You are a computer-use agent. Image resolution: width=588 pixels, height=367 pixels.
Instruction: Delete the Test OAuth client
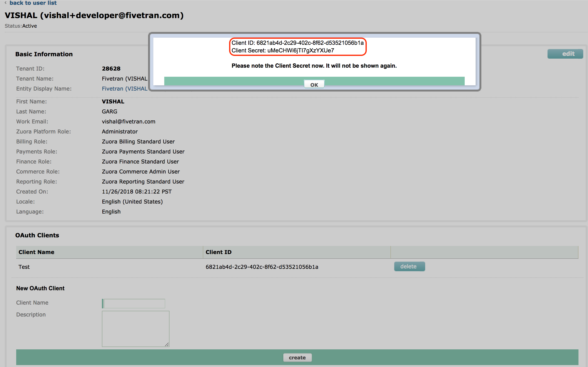point(409,266)
